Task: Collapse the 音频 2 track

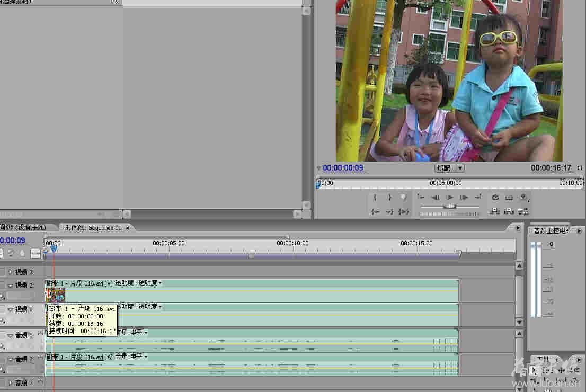Action: 10,359
